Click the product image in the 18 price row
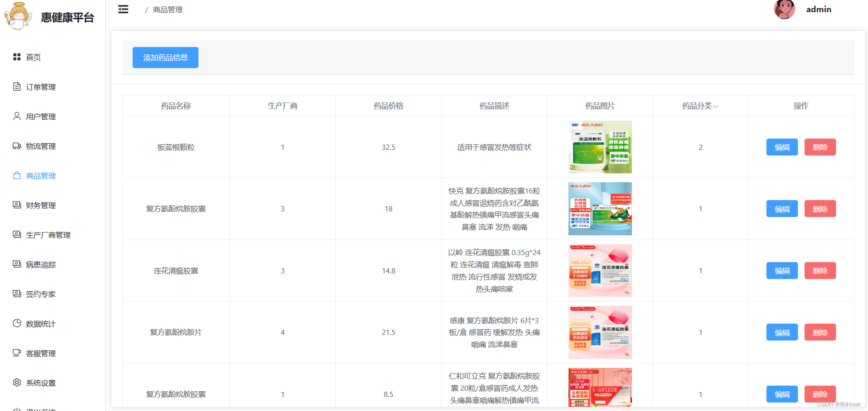 [x=600, y=209]
